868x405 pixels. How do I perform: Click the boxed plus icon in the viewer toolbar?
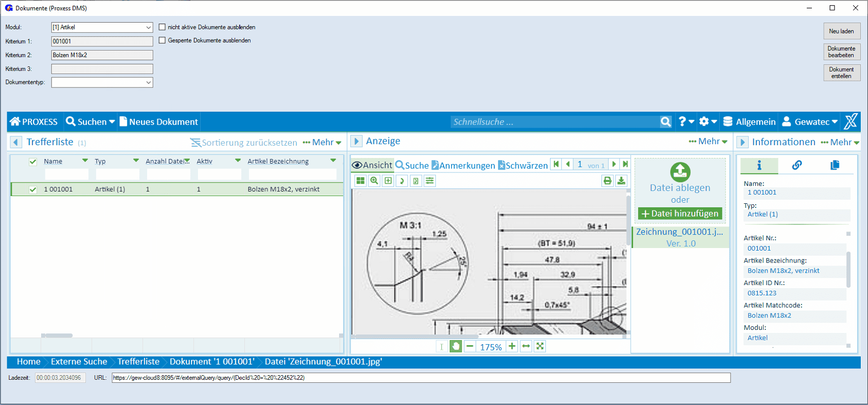388,181
